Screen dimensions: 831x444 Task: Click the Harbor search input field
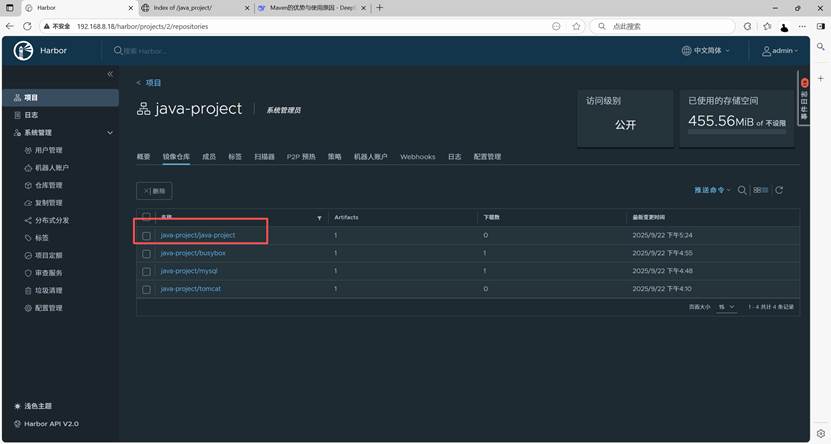pos(146,51)
